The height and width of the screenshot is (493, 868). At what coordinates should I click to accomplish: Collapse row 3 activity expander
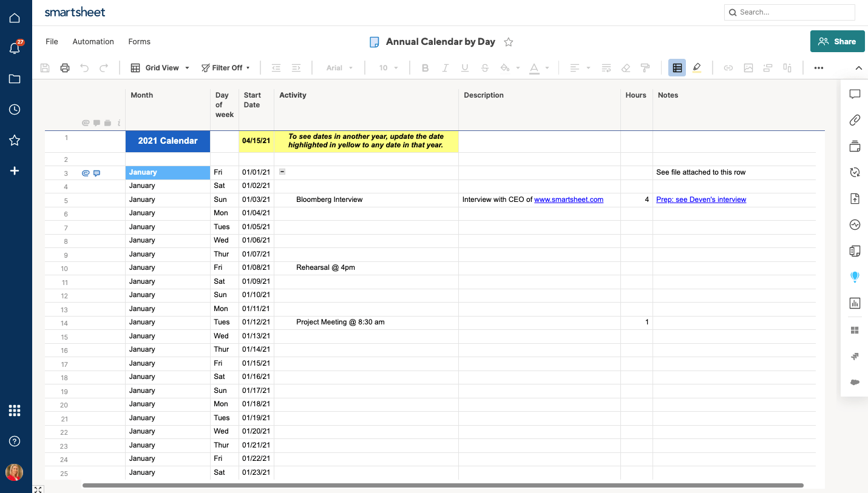pos(282,172)
